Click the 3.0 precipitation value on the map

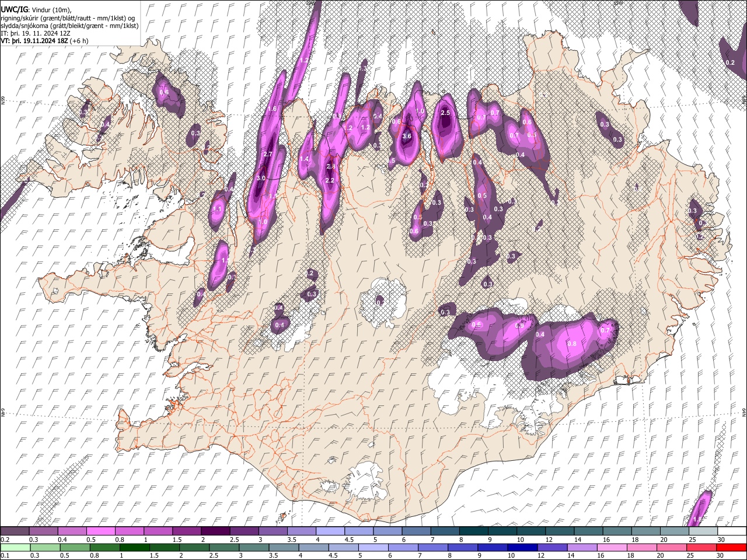tap(261, 178)
